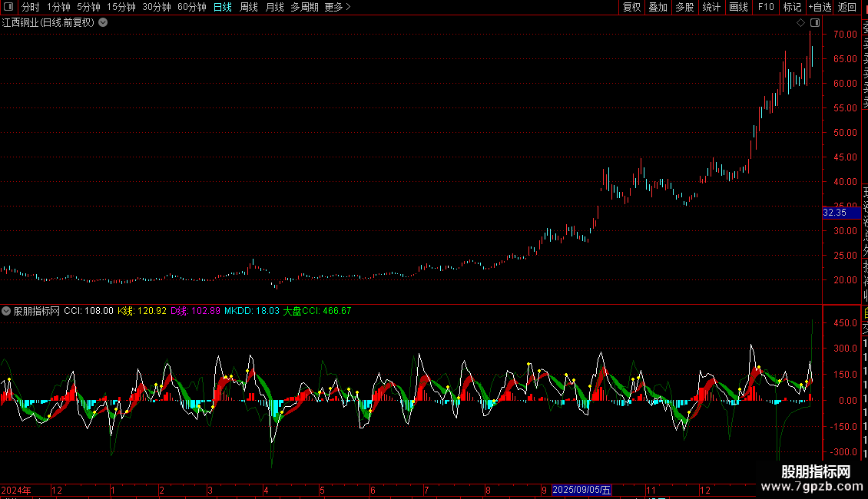Select the 60分钟 period

tap(191, 7)
